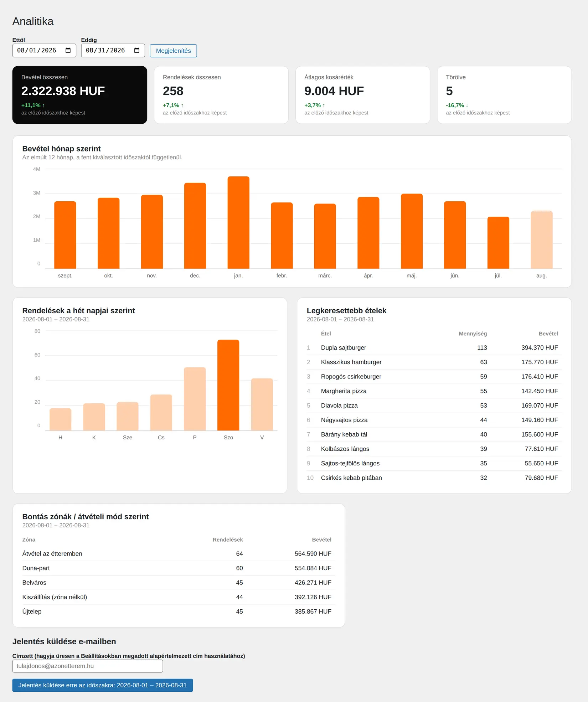The height and width of the screenshot is (702, 588).
Task: Click the Négysajtos pizza row name
Action: click(x=344, y=420)
